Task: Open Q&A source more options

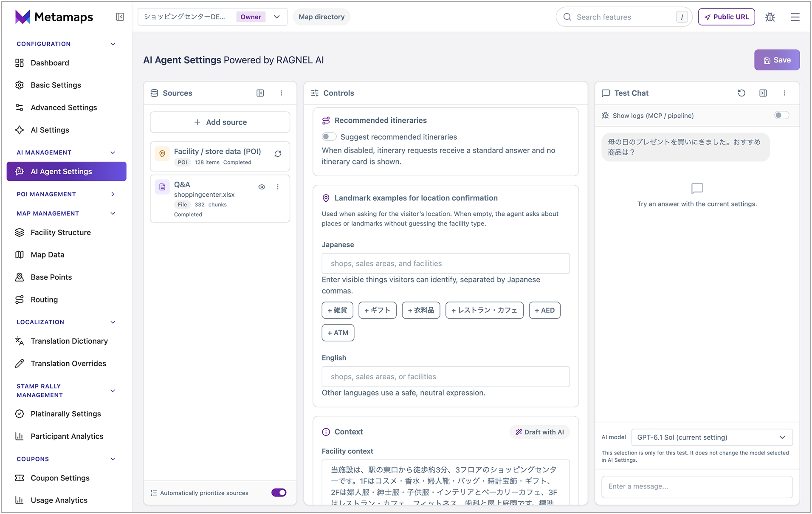Action: (x=278, y=187)
